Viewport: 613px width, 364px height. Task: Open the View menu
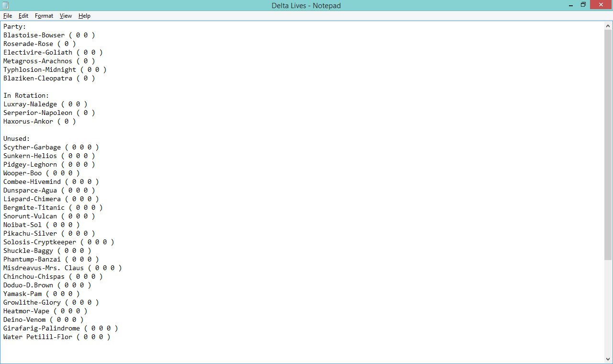coord(66,16)
